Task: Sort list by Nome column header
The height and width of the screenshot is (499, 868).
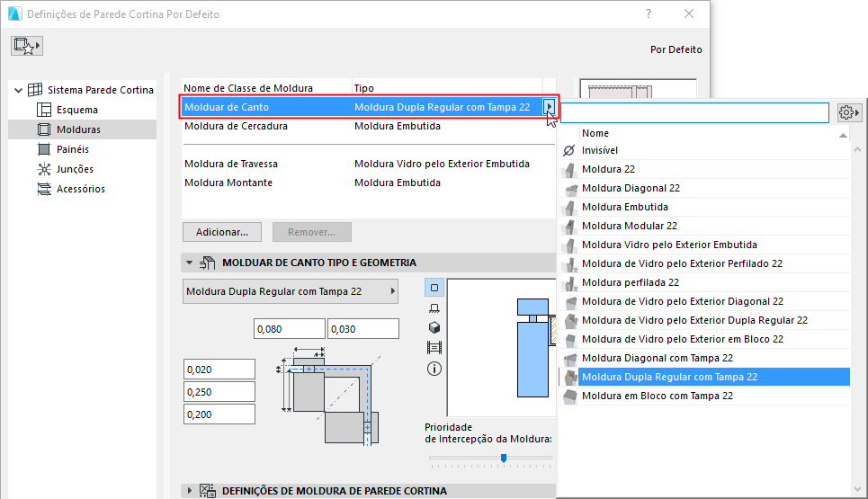Action: tap(714, 133)
